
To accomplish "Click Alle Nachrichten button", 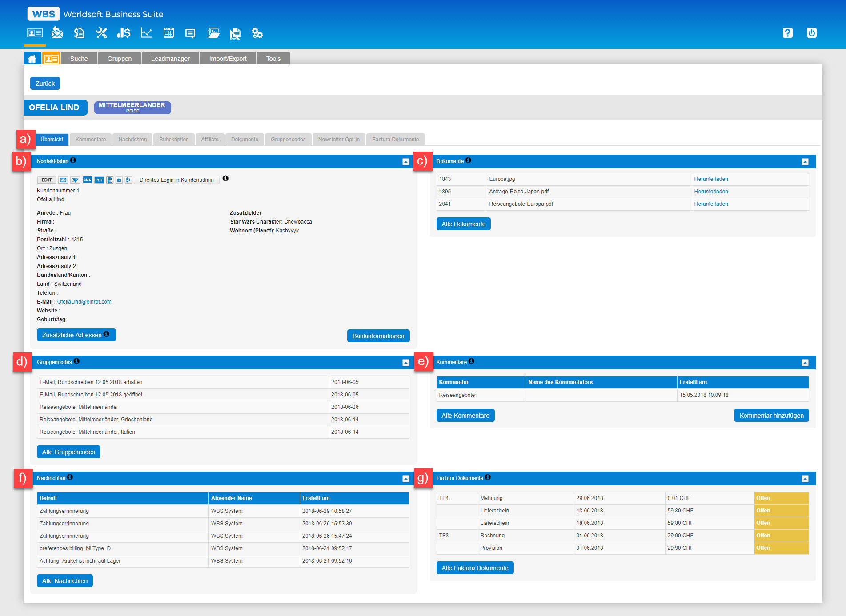I will point(65,581).
